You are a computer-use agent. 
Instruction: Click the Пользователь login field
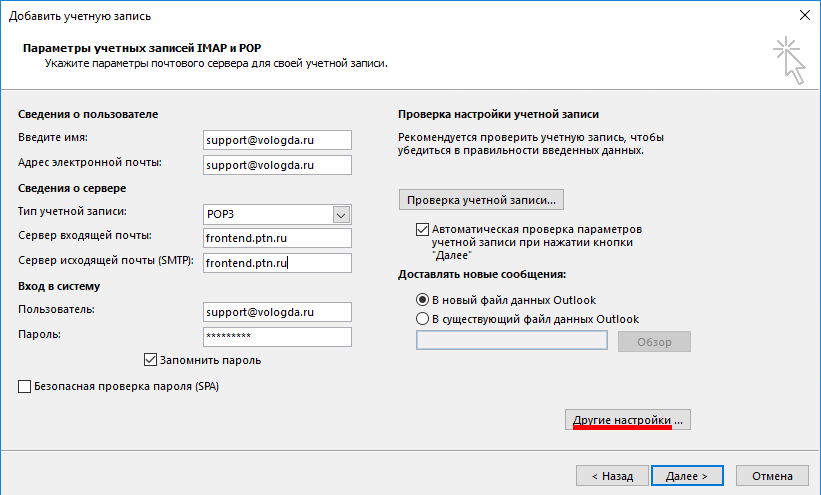[x=275, y=312]
